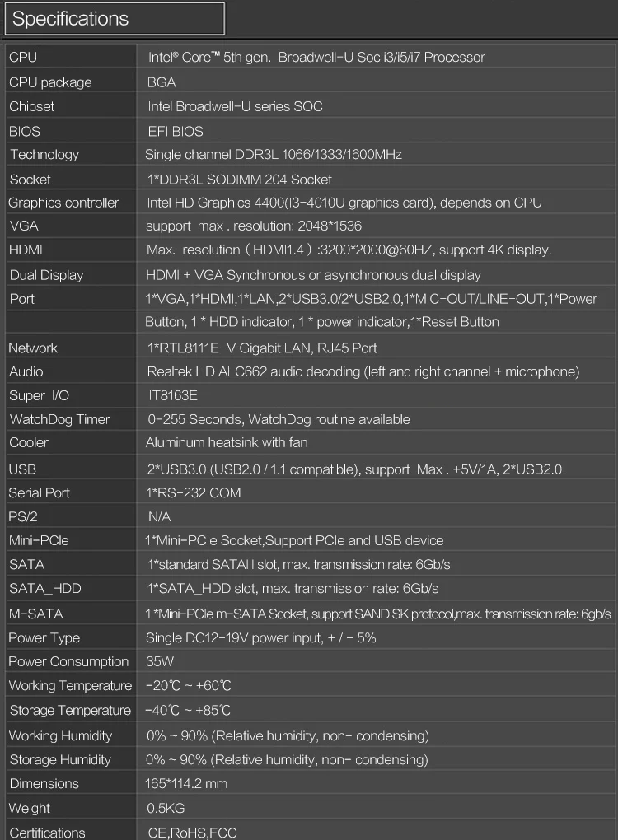Screen dimensions: 618x840
Task: Click the Aluminum heatsink with fan text
Action: click(x=227, y=443)
